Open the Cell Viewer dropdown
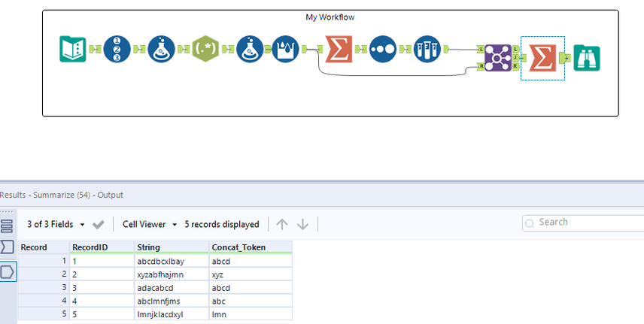Image resolution: width=644 pixels, height=324 pixels. 150,225
